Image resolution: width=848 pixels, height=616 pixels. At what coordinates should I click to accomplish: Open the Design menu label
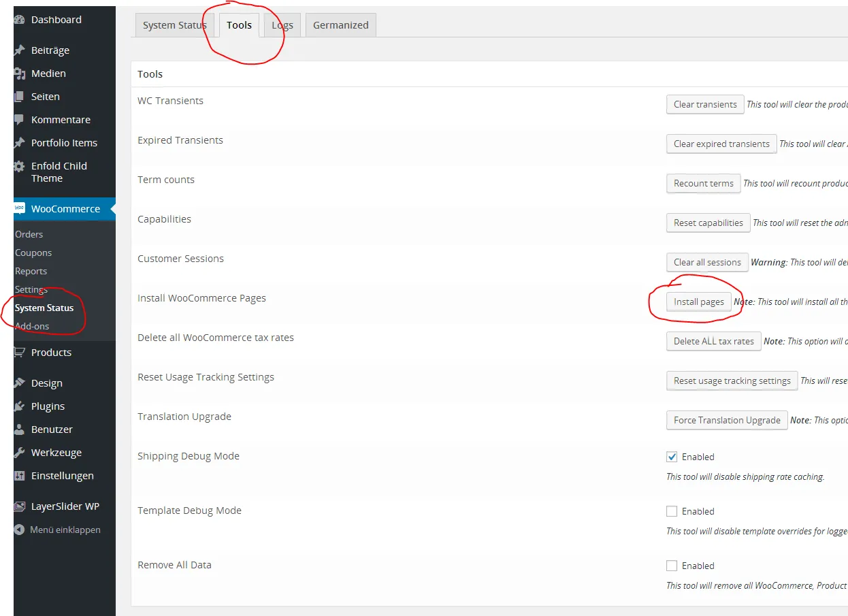tap(47, 383)
